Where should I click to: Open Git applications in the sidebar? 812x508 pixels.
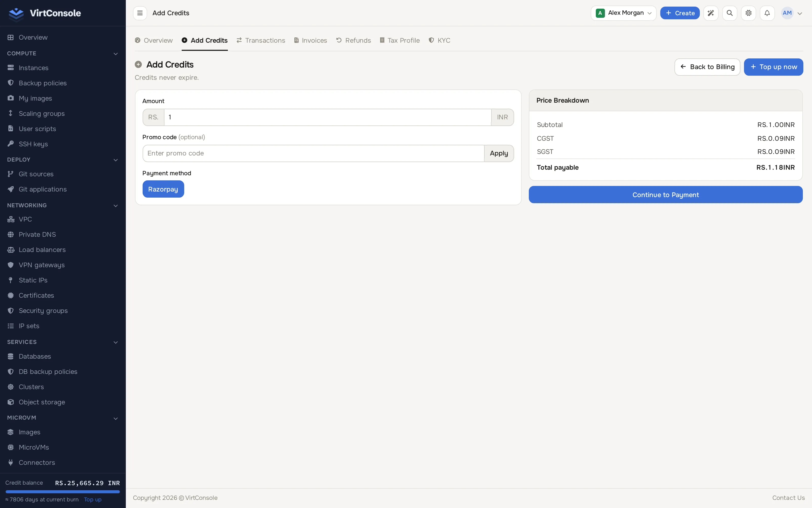click(63, 189)
